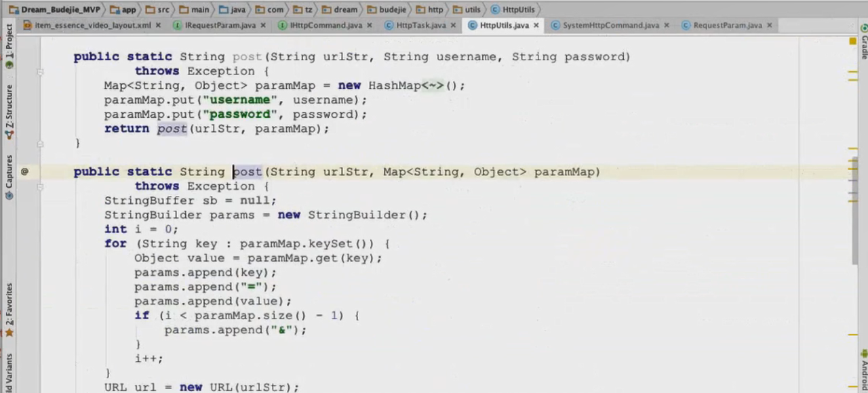Switch to item_essence_video_layout.xml tab
Image resolution: width=868 pixels, height=393 pixels.
coord(93,25)
